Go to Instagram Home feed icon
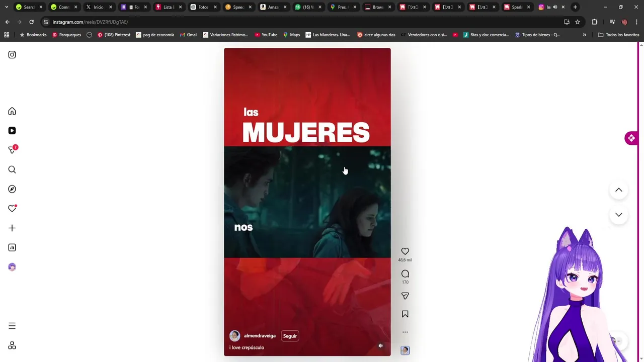This screenshot has width=644, height=362. (12, 111)
